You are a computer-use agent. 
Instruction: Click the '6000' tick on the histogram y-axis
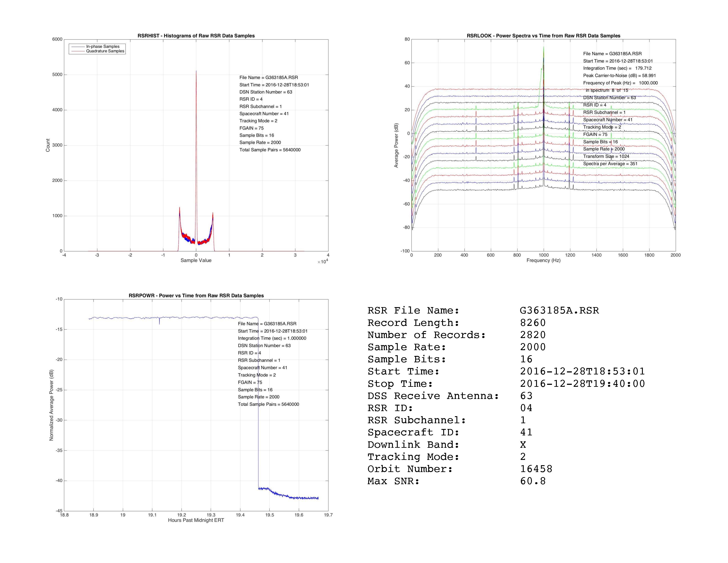57,39
